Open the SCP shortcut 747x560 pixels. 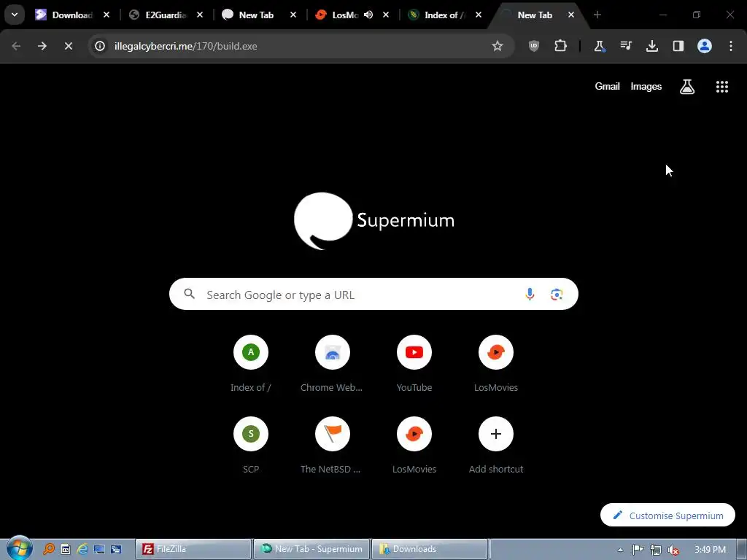tap(251, 446)
